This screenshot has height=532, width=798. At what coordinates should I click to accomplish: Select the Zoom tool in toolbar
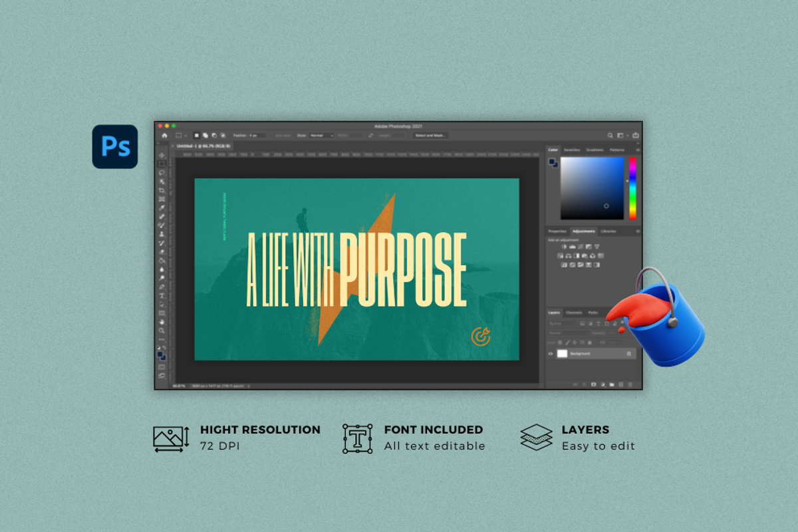(162, 331)
